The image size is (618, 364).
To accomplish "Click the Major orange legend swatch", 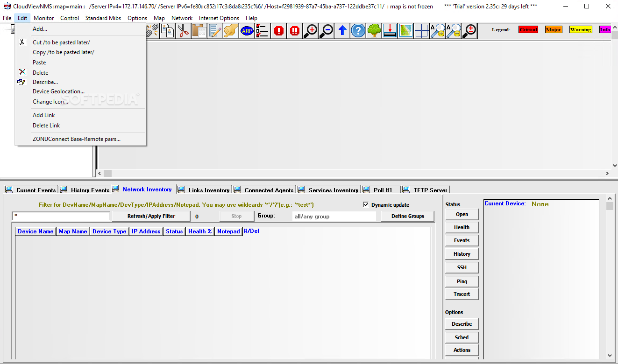I will 554,29.
